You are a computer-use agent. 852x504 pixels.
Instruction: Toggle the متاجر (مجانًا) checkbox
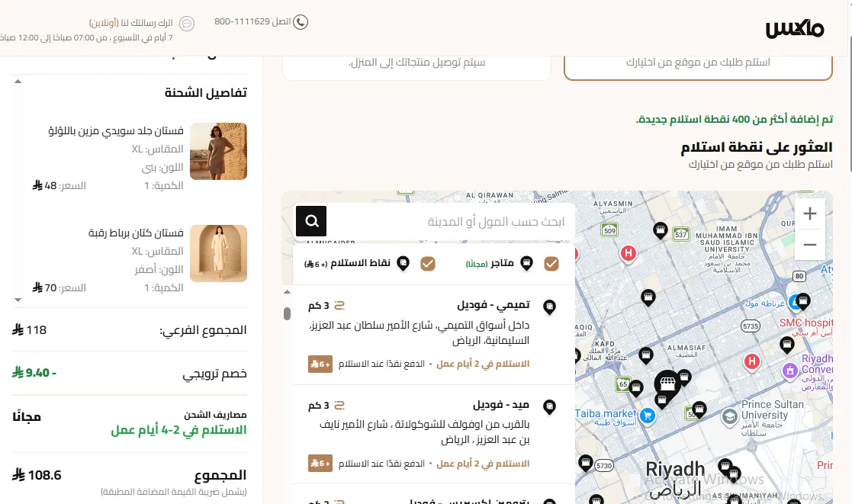point(551,264)
